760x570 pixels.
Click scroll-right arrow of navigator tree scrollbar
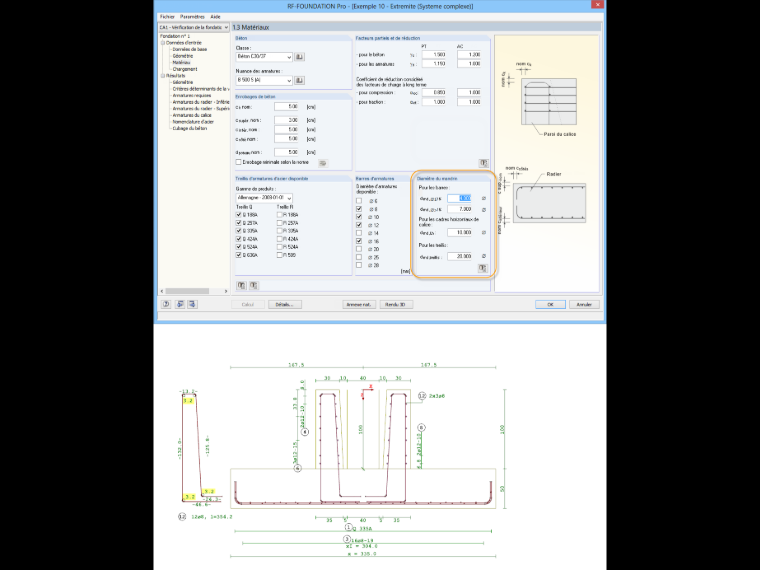coord(226,291)
